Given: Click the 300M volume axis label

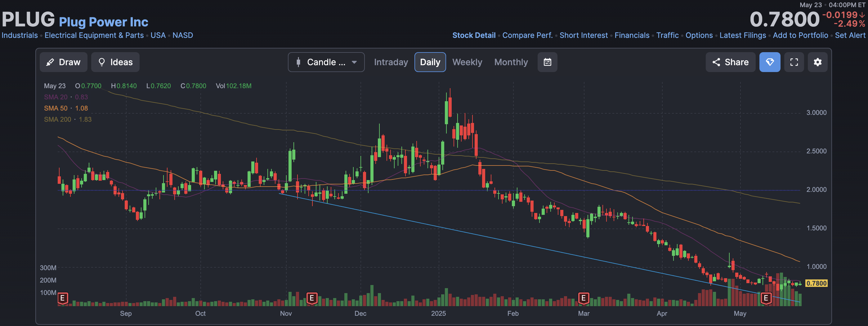Looking at the screenshot, I should [x=48, y=268].
